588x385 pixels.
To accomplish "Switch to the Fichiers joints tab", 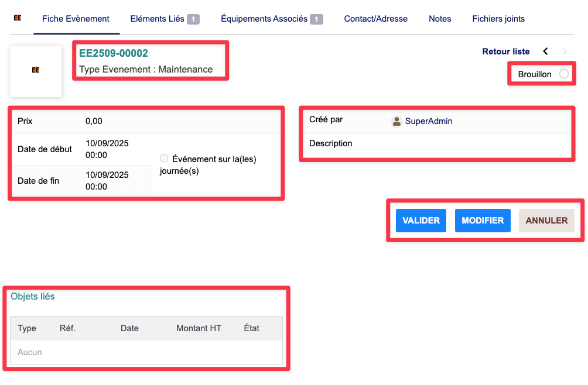I will pos(498,19).
